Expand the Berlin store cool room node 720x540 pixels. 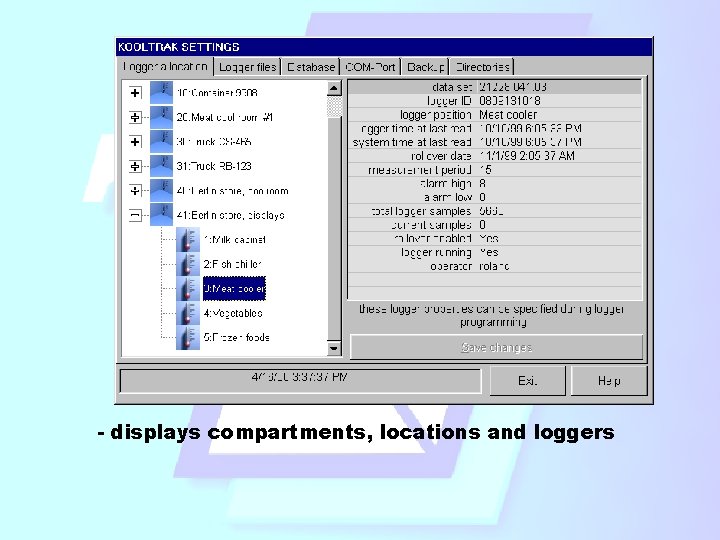(135, 191)
